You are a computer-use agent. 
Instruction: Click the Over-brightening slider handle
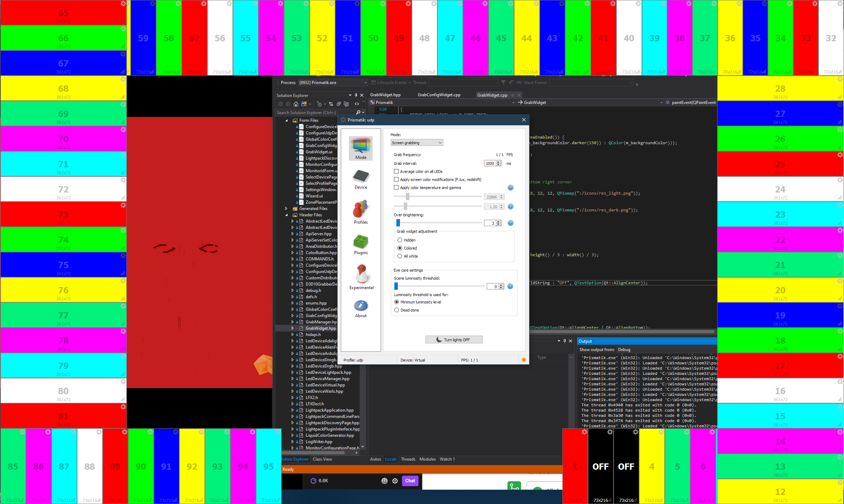[x=398, y=223]
